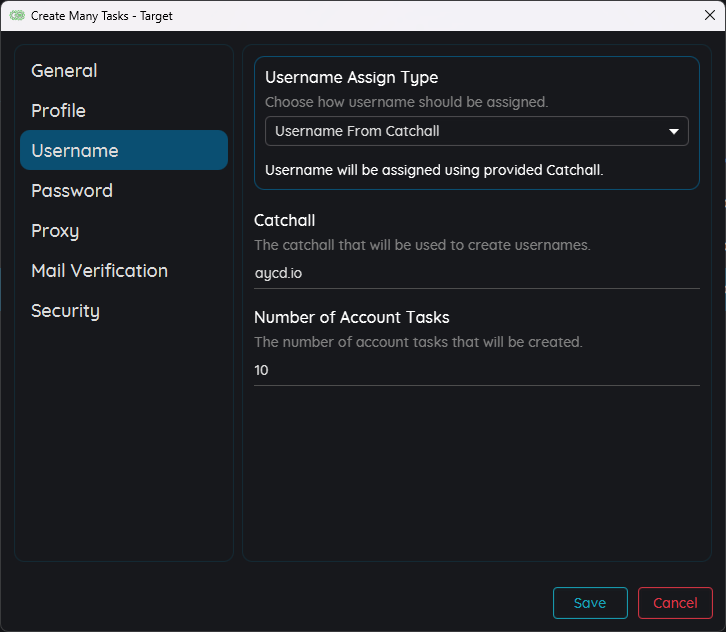Image resolution: width=726 pixels, height=632 pixels.
Task: Save the task settings
Action: 590,603
